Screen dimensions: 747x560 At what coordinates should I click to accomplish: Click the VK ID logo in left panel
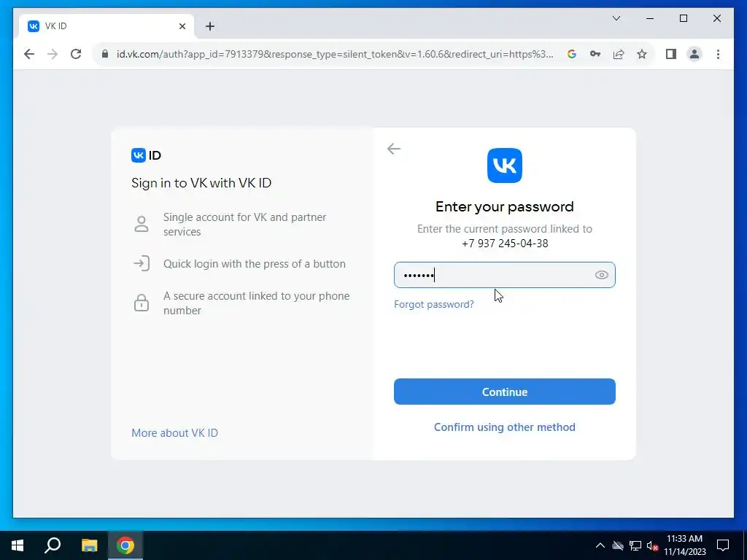pyautogui.click(x=146, y=155)
